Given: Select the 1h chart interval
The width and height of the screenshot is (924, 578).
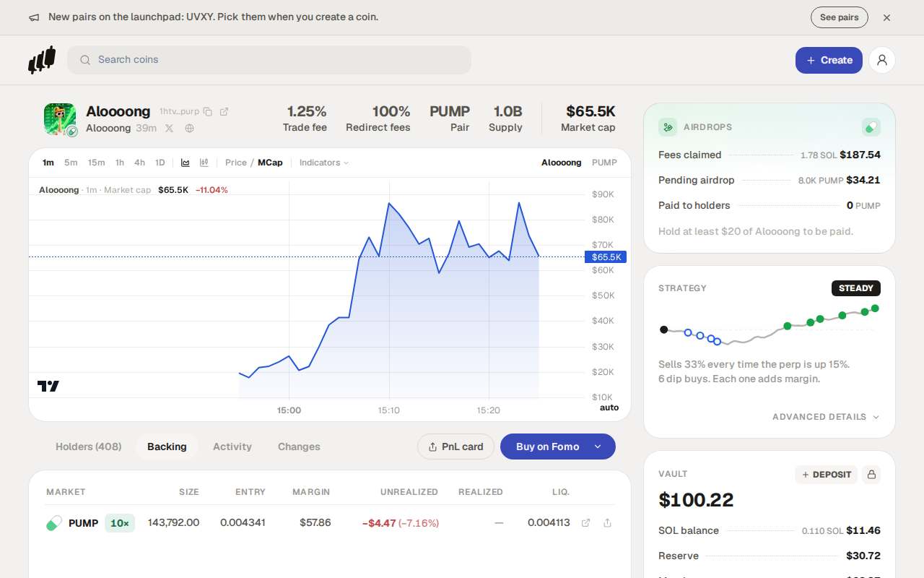Looking at the screenshot, I should pos(120,163).
